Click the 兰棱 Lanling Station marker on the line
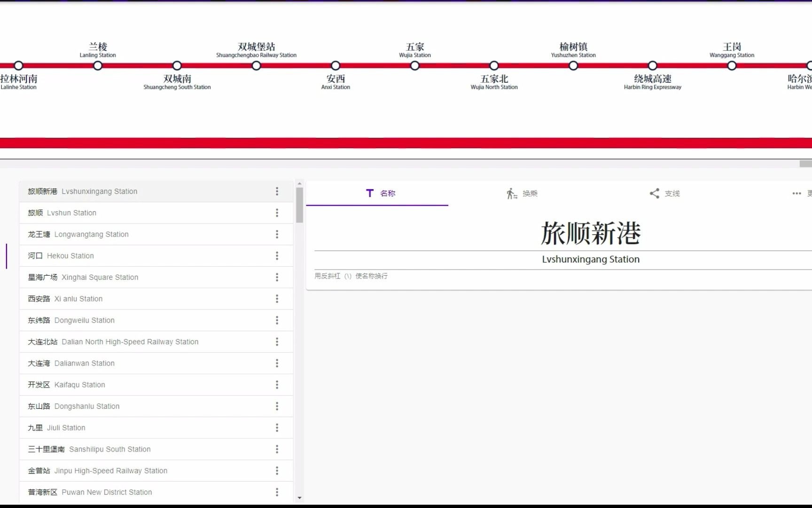 tap(98, 65)
